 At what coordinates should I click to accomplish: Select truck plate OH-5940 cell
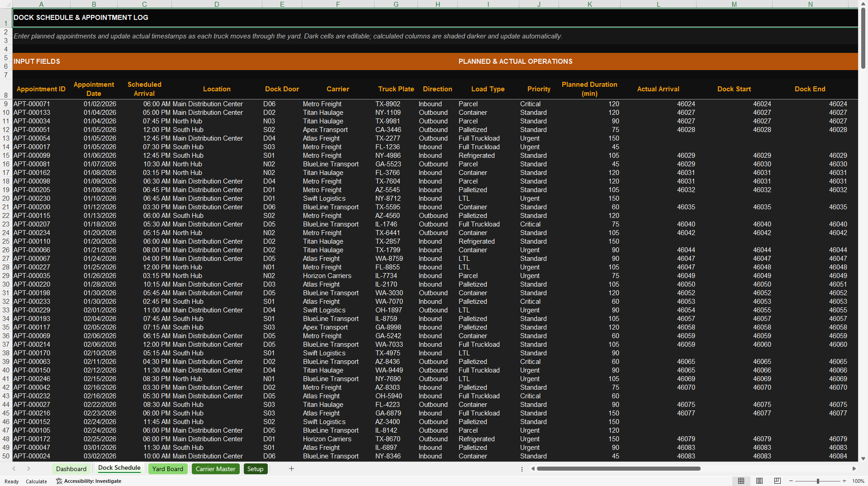point(396,396)
